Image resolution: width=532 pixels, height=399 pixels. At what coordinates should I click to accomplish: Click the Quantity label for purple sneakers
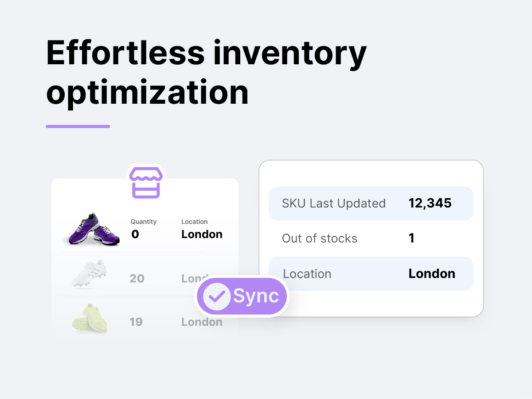[x=144, y=222]
